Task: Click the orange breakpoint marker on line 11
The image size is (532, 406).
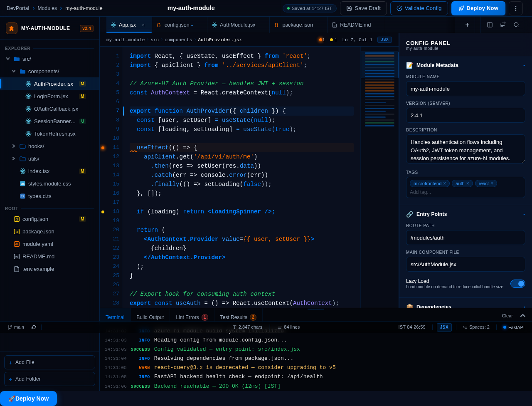Action: tap(103, 148)
